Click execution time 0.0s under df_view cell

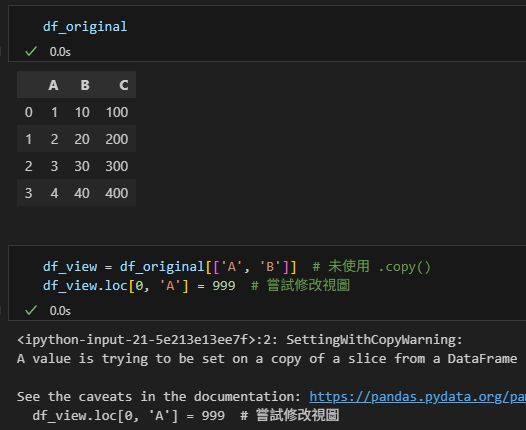click(x=60, y=311)
